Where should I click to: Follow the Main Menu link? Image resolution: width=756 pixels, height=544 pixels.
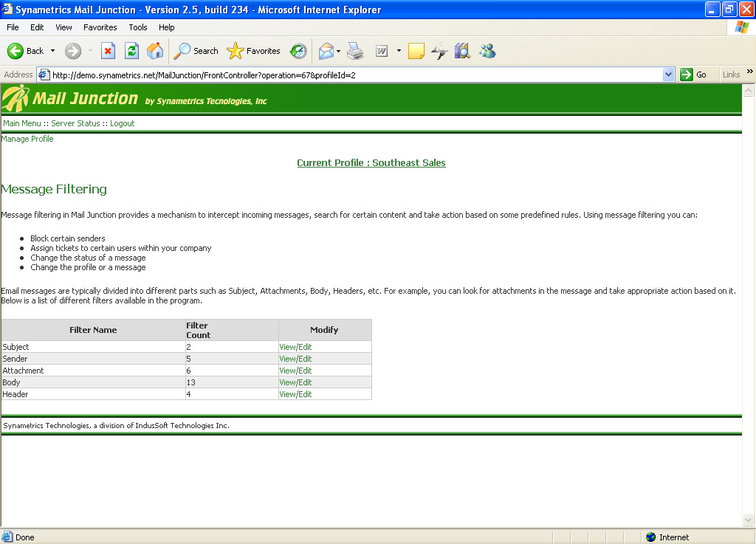tap(22, 123)
